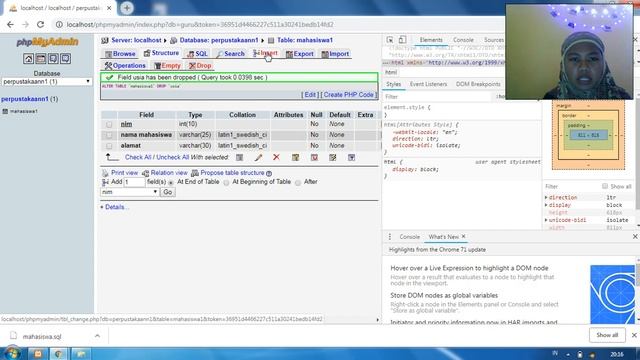Screen dimensions: 640x360
Task: Select At Beginning of Table radio
Action: (x=226, y=182)
